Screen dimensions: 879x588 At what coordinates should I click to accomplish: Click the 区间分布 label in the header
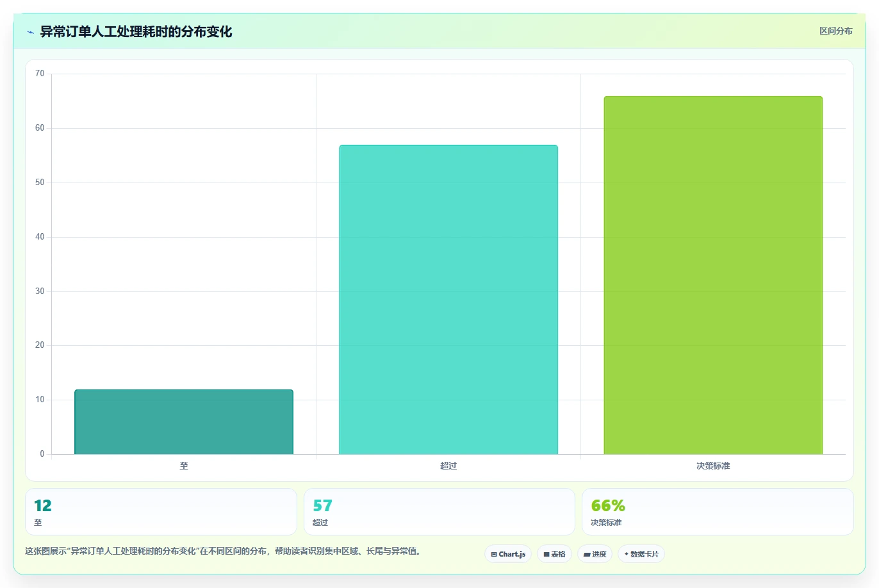pyautogui.click(x=836, y=31)
